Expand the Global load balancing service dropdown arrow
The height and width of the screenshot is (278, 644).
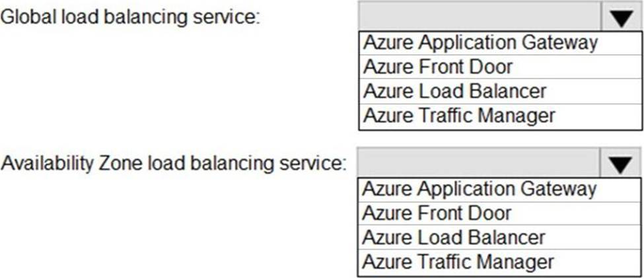[x=622, y=16]
